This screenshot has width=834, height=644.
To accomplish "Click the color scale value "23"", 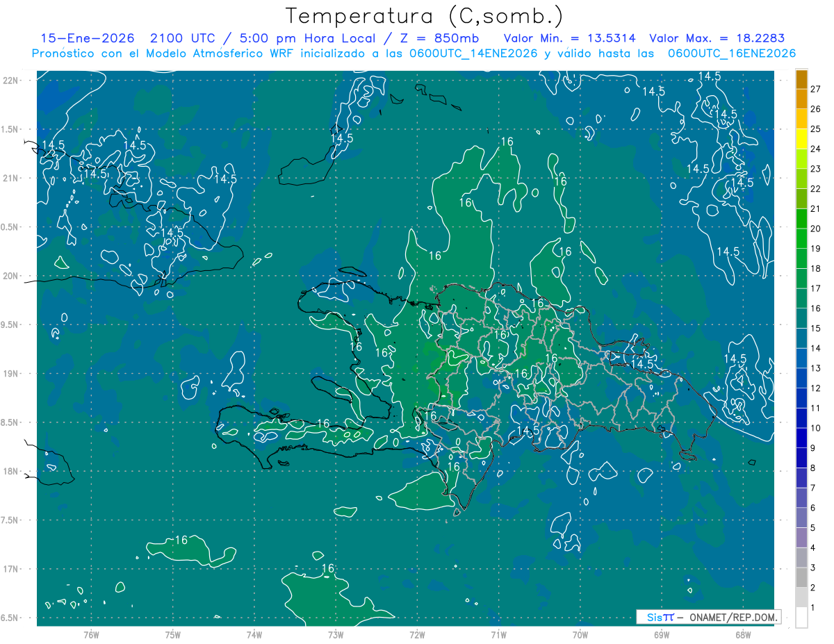I will (x=816, y=169).
